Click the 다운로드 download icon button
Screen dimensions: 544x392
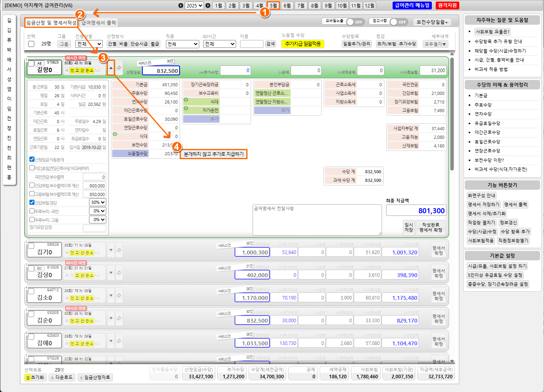62,377
